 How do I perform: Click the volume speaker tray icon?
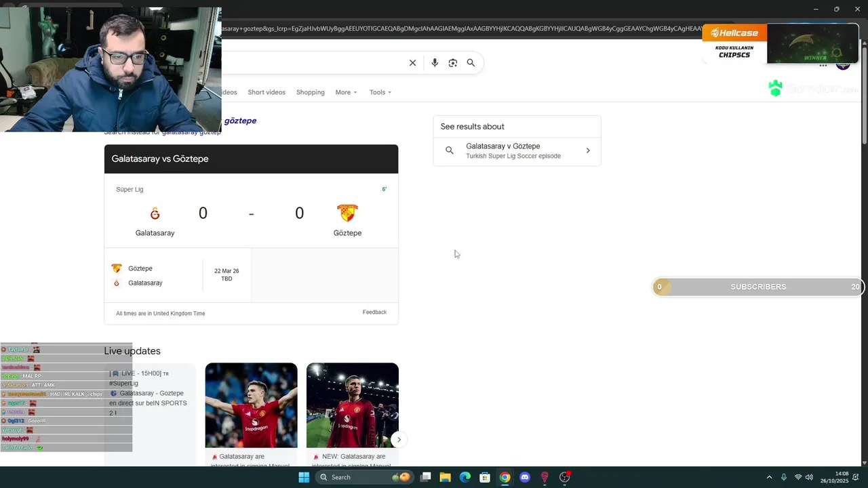(x=809, y=477)
